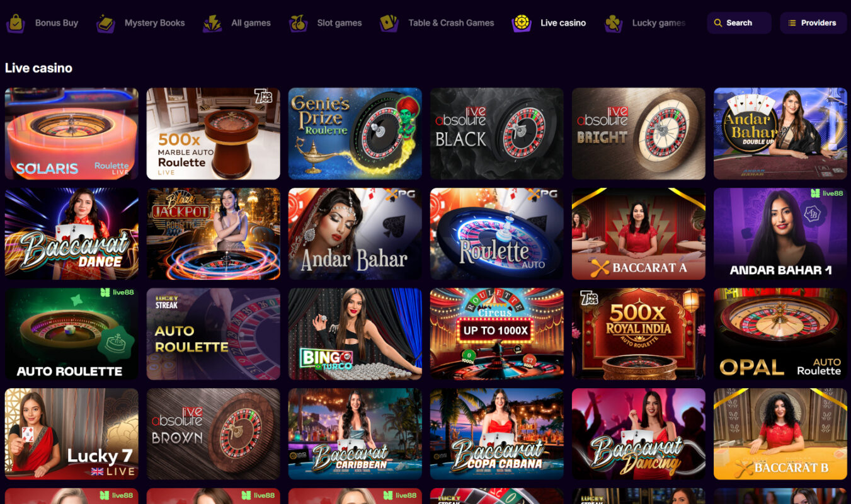Open the Providers list
Image resolution: width=851 pixels, height=504 pixels.
tap(813, 23)
